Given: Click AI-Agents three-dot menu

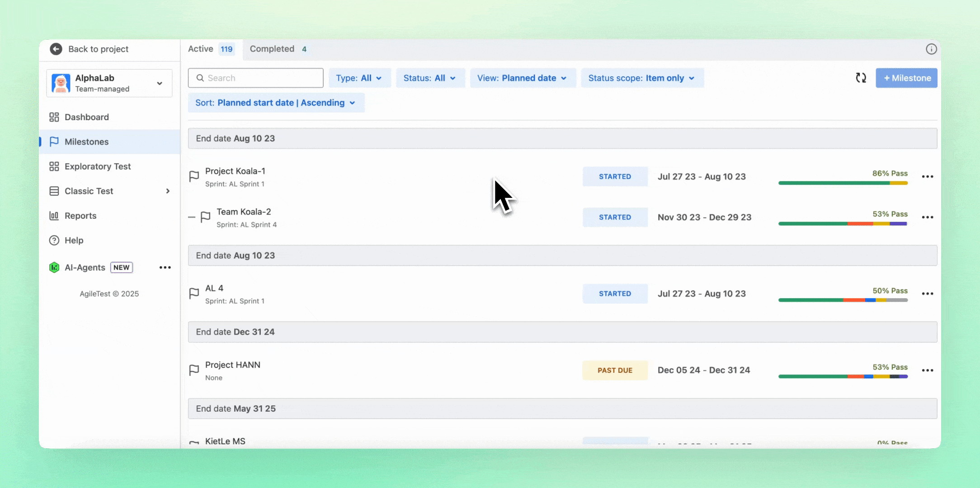Looking at the screenshot, I should (x=165, y=267).
